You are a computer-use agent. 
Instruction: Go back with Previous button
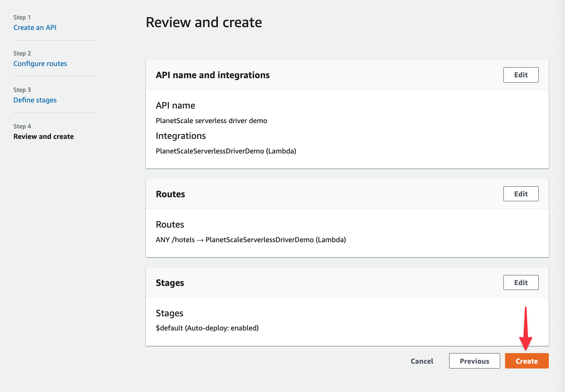click(x=475, y=361)
